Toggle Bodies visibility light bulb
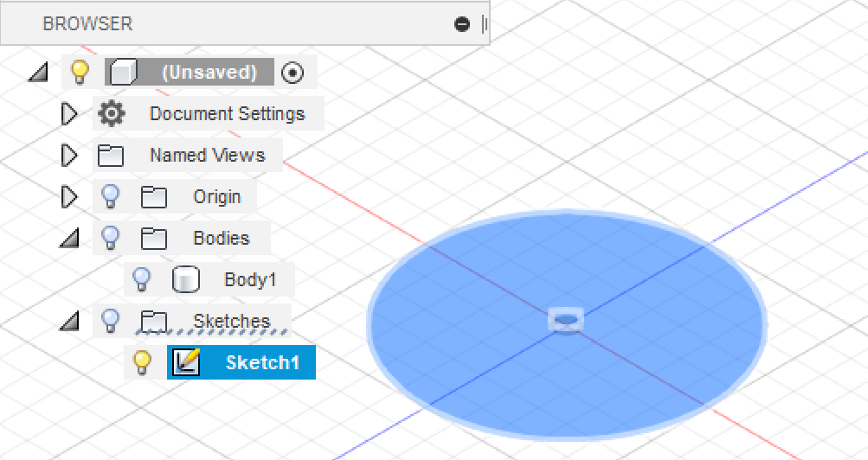868x460 pixels. click(111, 238)
